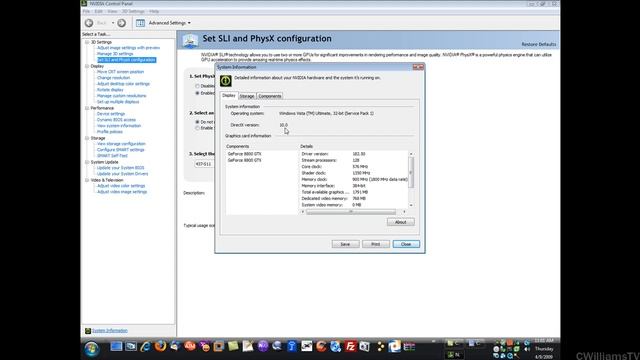This screenshot has width=640, height=360.
Task: Open 'Change resolution' task
Action: click(113, 78)
